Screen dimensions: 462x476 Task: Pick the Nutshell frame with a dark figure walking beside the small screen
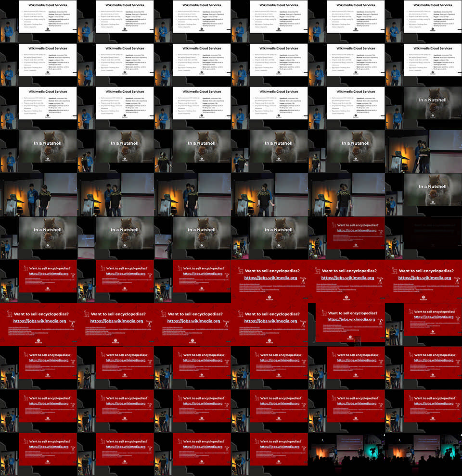tap(192, 238)
